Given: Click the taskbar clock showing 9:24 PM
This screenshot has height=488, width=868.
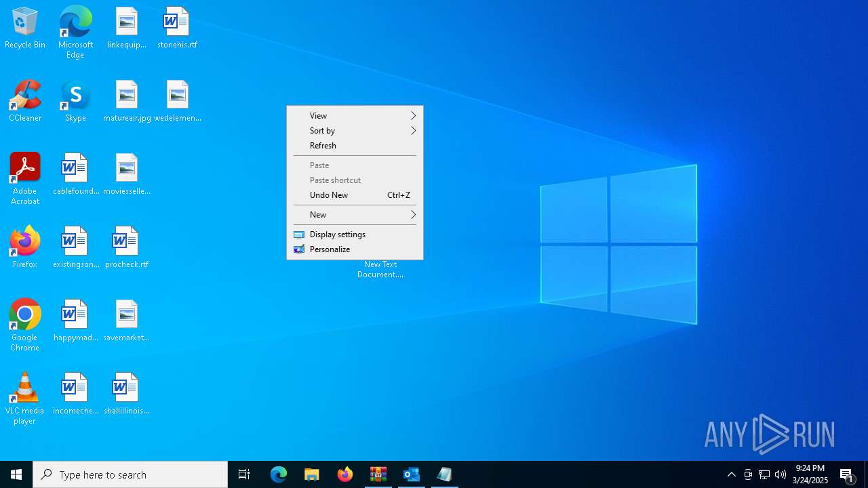Looking at the screenshot, I should click(810, 474).
